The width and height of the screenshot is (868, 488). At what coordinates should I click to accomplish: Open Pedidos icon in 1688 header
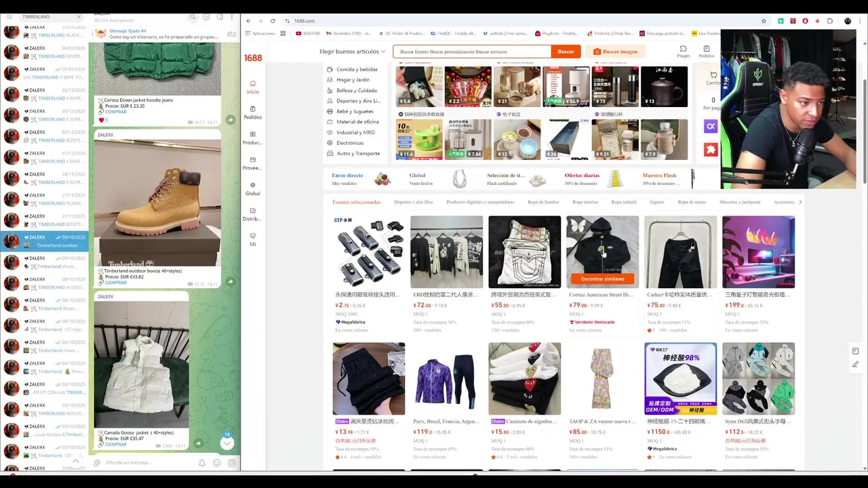click(x=706, y=52)
